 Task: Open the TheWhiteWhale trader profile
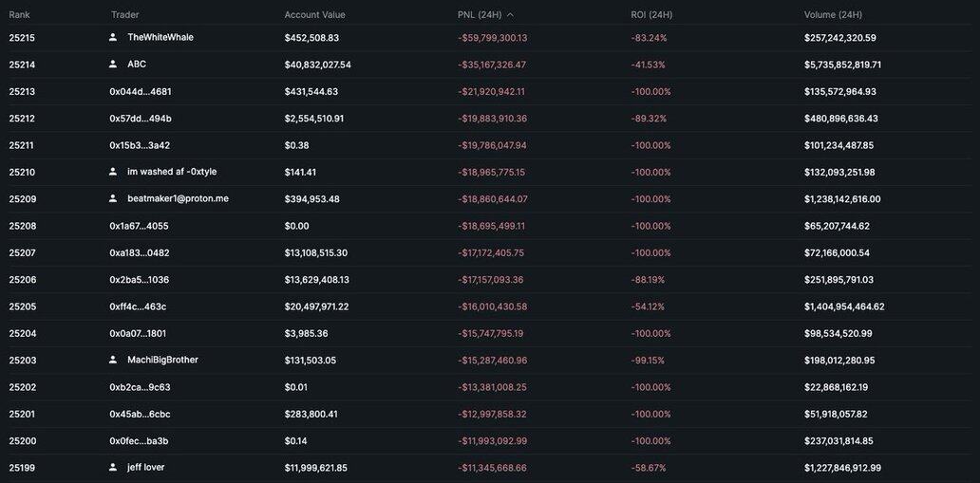pyautogui.click(x=160, y=37)
